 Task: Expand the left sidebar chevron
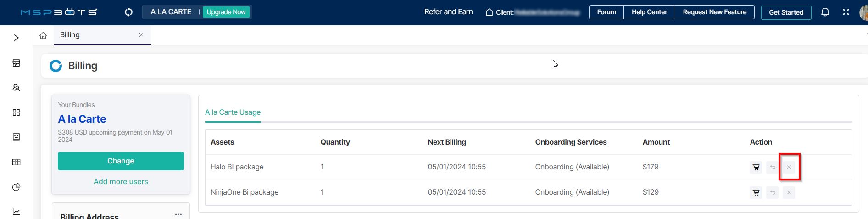point(17,38)
